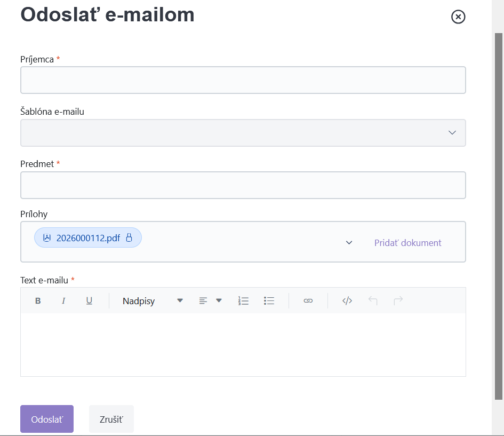Open the Nadpisy headings dropdown
The height and width of the screenshot is (436, 504).
click(x=153, y=300)
